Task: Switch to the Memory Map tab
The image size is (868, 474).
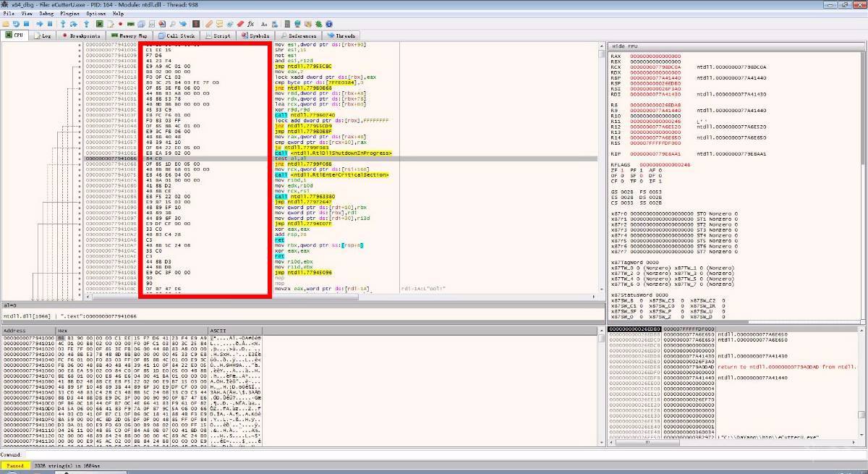Action: pyautogui.click(x=128, y=35)
